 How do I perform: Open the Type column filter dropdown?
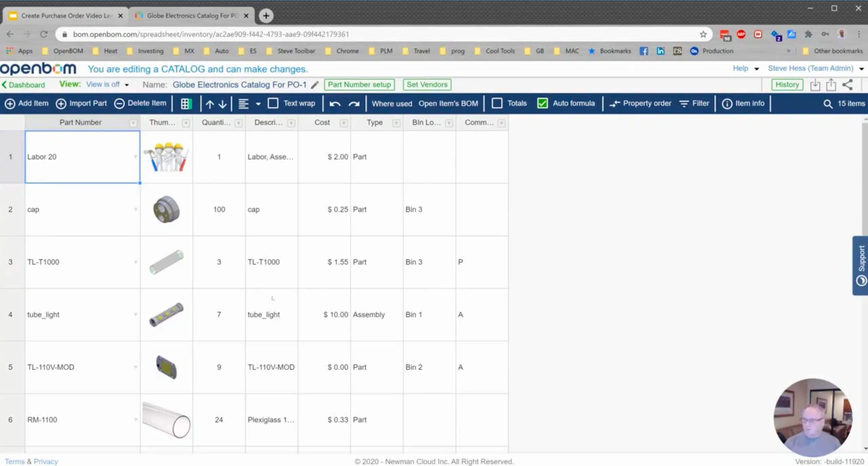[x=396, y=123]
